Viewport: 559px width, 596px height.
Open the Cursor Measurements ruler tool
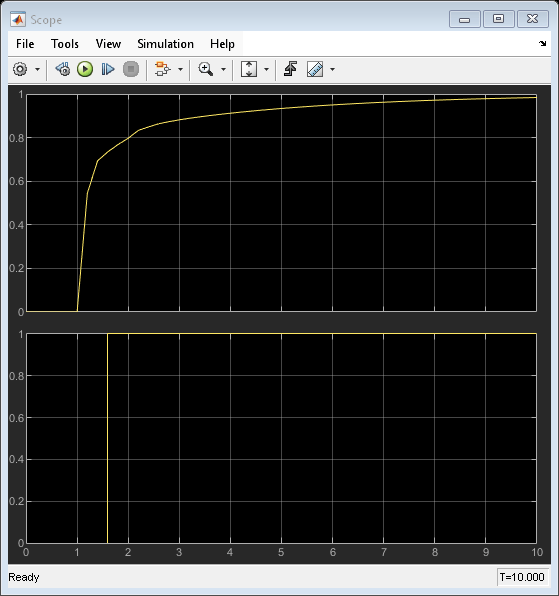click(x=315, y=69)
